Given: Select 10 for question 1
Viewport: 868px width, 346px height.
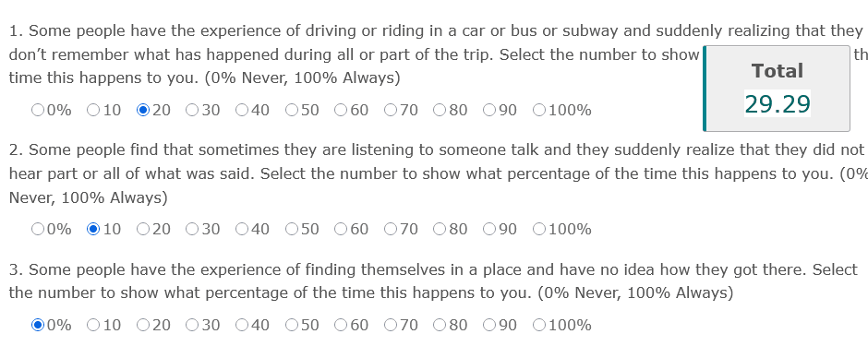Looking at the screenshot, I should (x=93, y=110).
